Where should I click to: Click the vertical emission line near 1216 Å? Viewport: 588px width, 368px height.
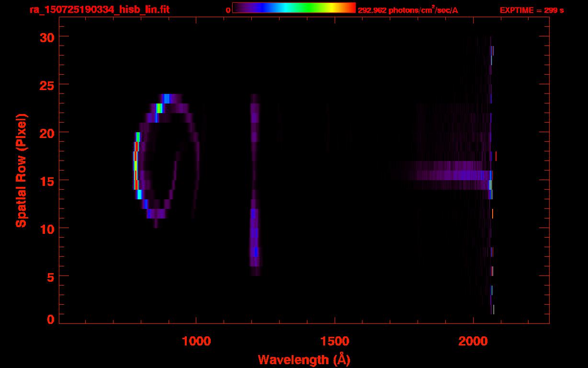point(255,184)
